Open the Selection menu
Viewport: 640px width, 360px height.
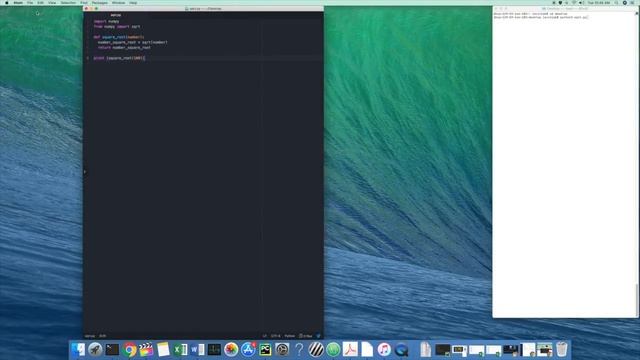(x=68, y=3)
